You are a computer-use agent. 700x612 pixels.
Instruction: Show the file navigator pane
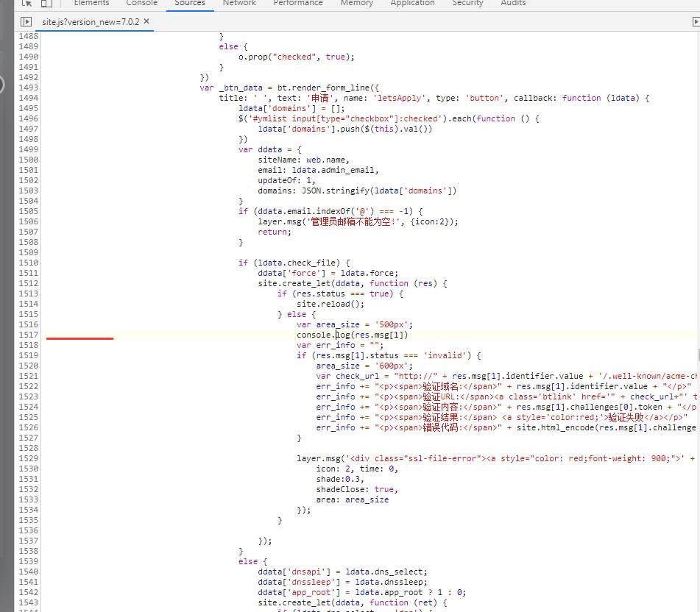(x=26, y=21)
